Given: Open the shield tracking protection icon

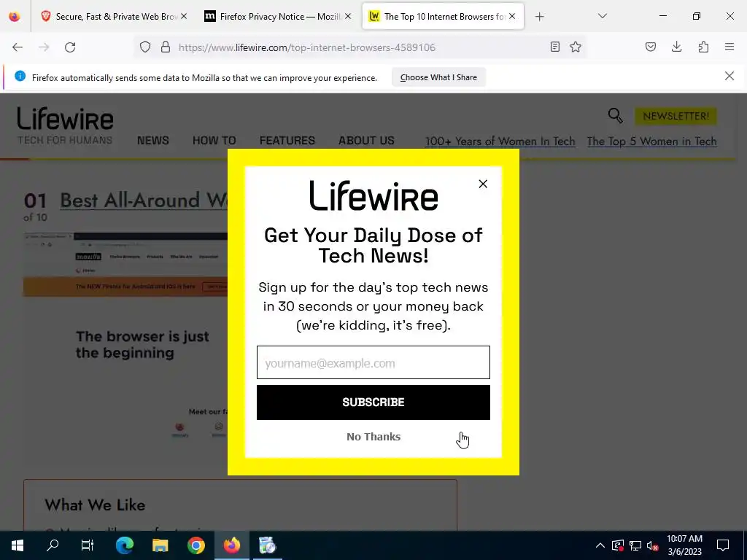Looking at the screenshot, I should pos(145,47).
